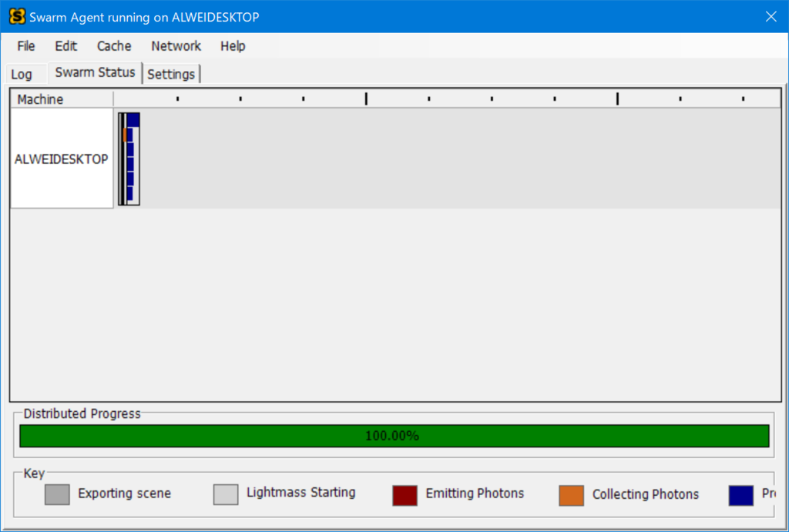
Task: Click the Emitting Photons key label
Action: click(475, 494)
